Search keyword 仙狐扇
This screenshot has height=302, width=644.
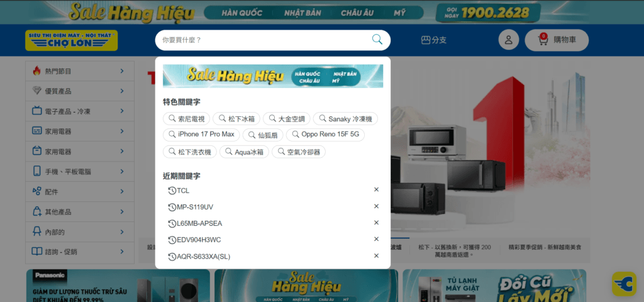[x=263, y=135]
